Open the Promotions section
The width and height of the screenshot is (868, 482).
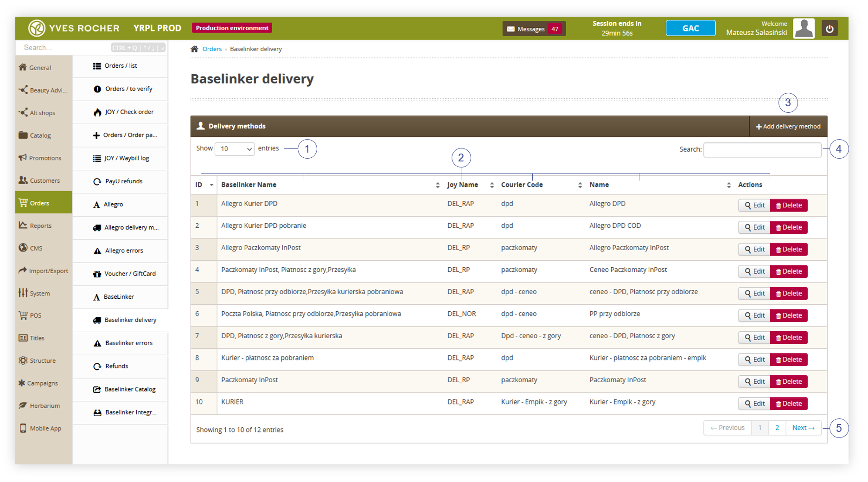tap(44, 158)
